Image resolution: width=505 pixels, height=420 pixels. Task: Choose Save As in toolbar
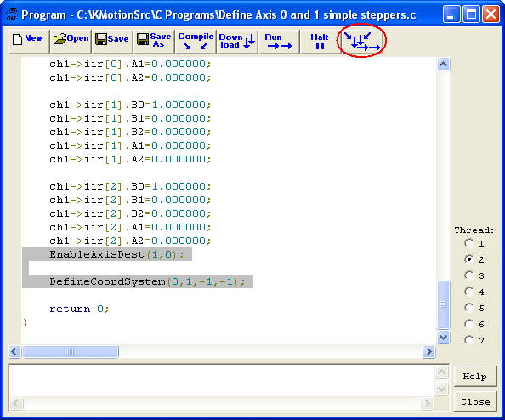pos(154,41)
